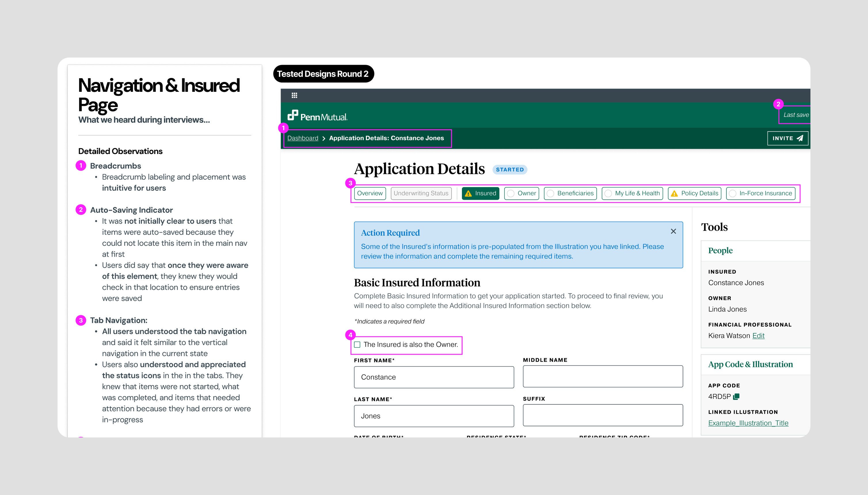Click the Tools panel heading
Viewport: 868px width, 495px height.
[x=714, y=227]
